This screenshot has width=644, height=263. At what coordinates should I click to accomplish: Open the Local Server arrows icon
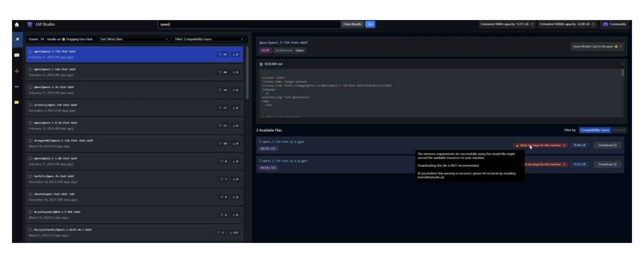pyautogui.click(x=17, y=87)
